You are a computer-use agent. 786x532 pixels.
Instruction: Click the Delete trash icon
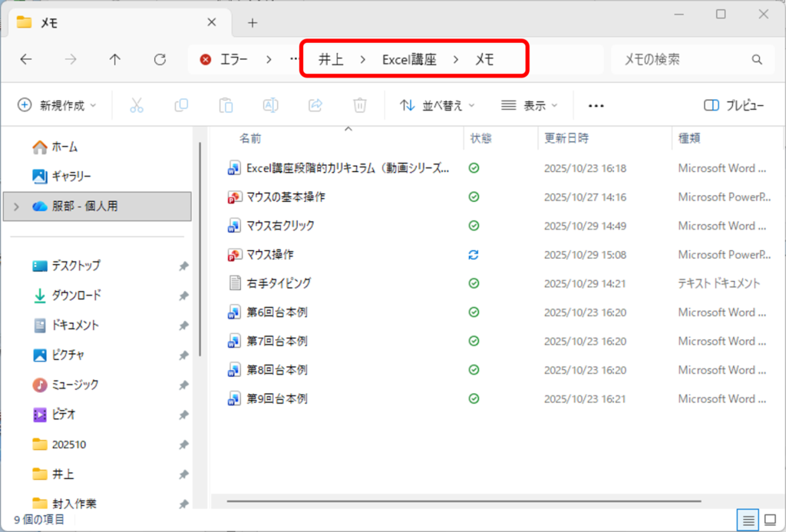(359, 105)
